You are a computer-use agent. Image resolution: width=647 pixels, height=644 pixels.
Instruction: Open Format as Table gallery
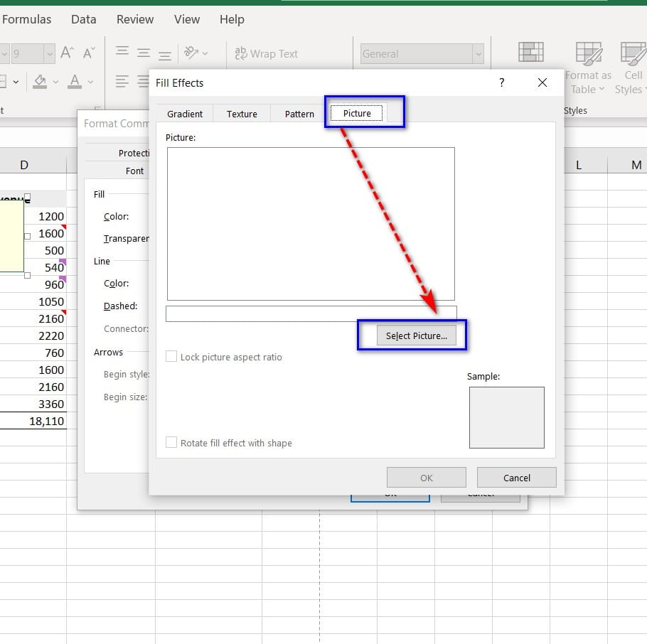coord(589,68)
